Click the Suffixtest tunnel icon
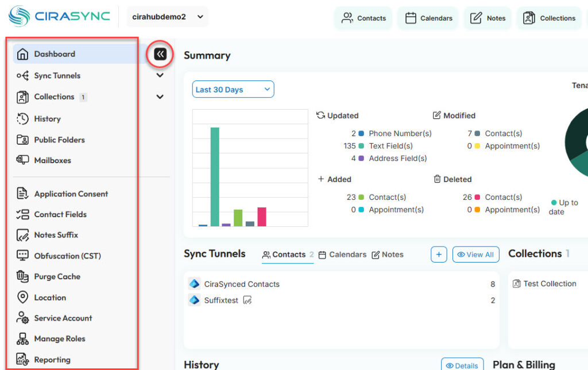The width and height of the screenshot is (588, 370). [194, 300]
